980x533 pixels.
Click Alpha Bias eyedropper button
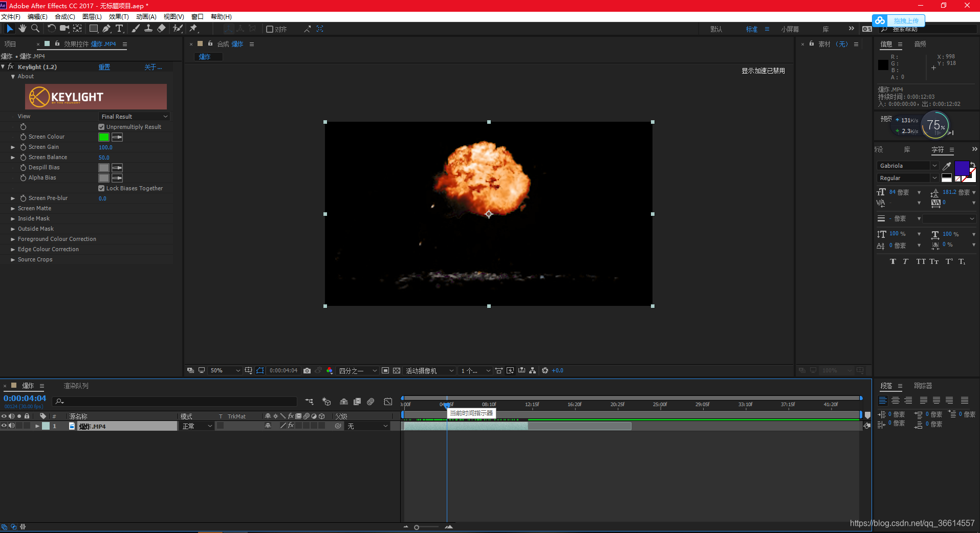(x=117, y=178)
